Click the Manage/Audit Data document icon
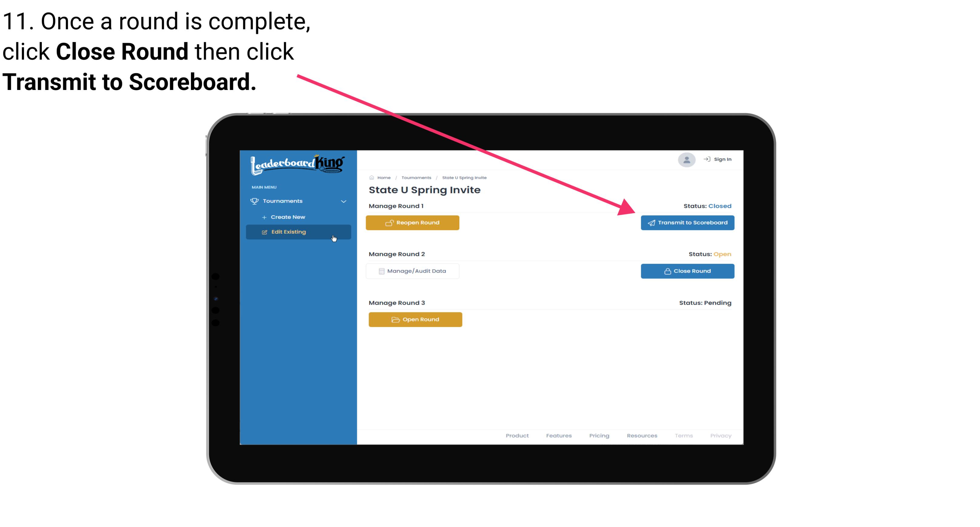The image size is (980, 527). click(380, 271)
